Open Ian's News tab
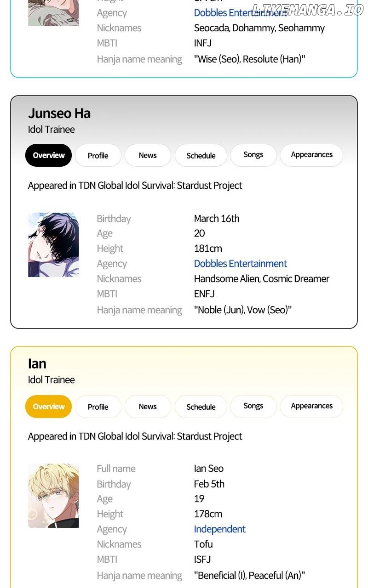Image resolution: width=368 pixels, height=588 pixels. (148, 407)
